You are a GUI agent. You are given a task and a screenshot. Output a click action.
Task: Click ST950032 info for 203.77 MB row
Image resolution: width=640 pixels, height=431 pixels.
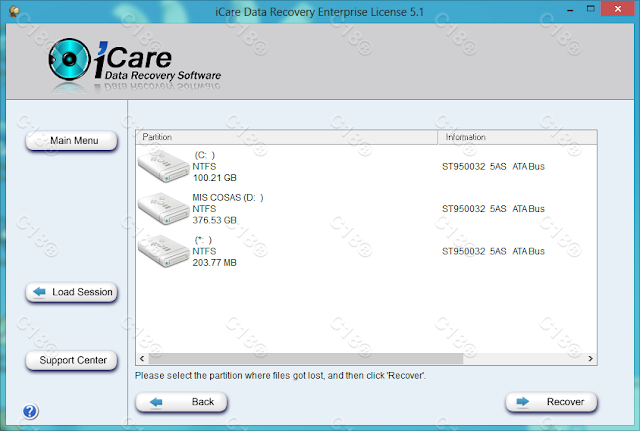click(x=493, y=251)
